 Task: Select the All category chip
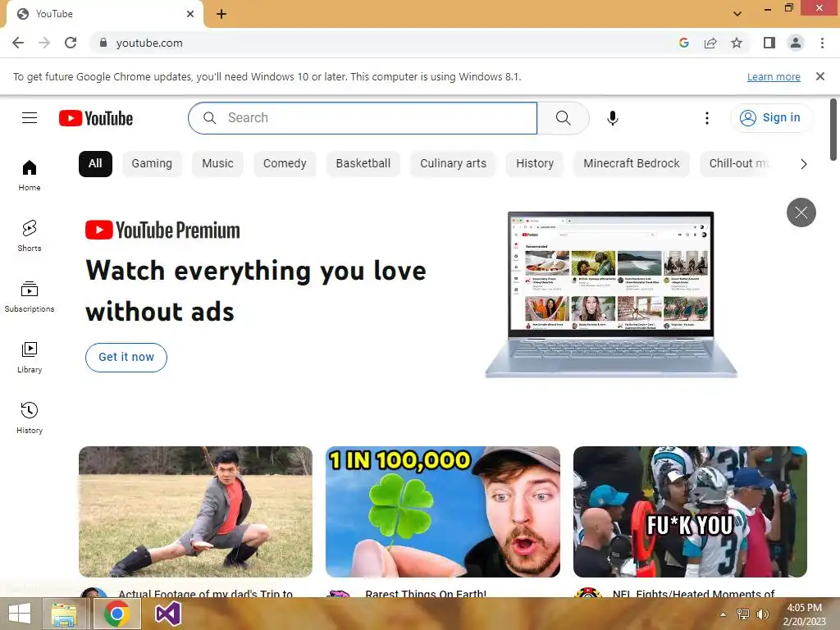coord(95,164)
